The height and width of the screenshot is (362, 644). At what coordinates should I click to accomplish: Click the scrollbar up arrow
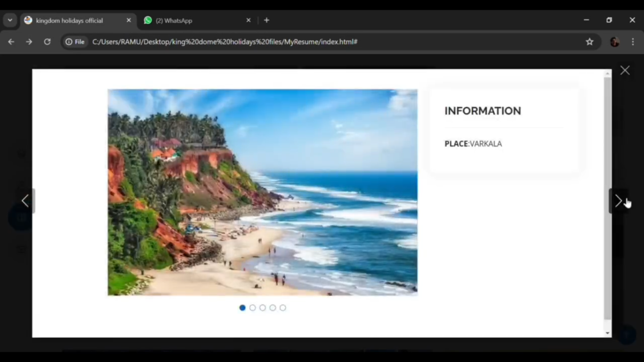pyautogui.click(x=607, y=73)
